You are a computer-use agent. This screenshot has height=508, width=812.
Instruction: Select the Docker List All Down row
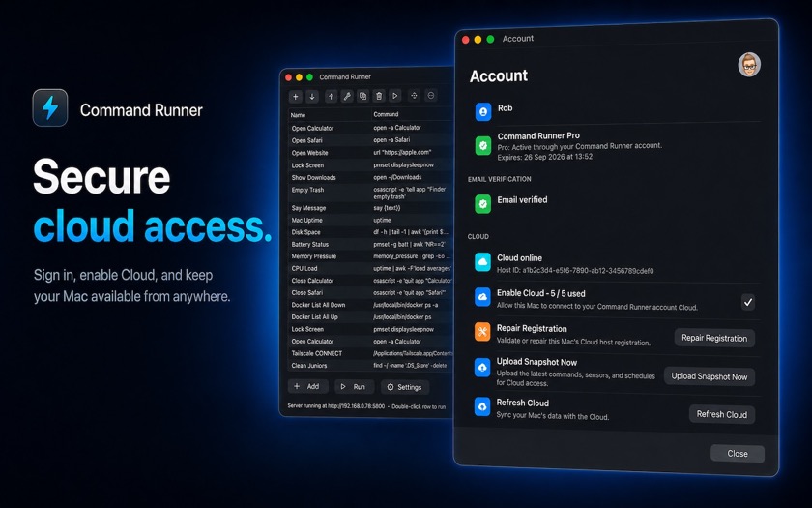(369, 305)
